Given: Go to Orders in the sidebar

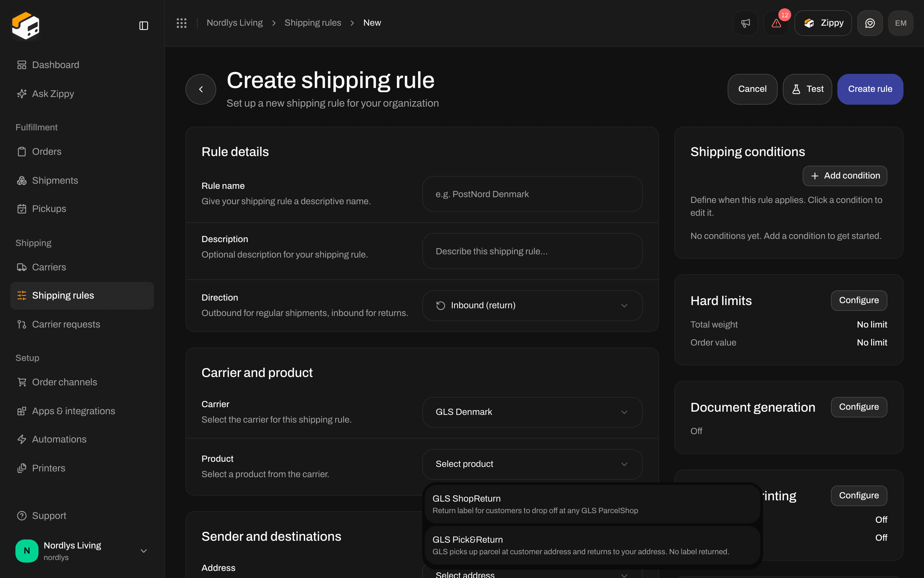Looking at the screenshot, I should point(82,152).
